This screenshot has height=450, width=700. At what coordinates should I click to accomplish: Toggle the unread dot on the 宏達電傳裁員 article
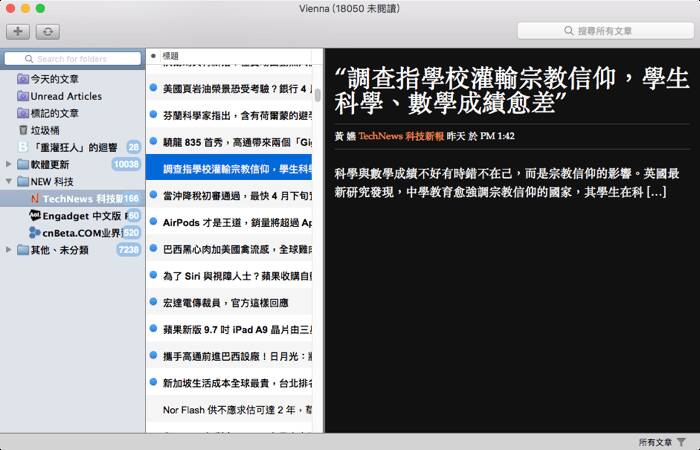[x=153, y=302]
